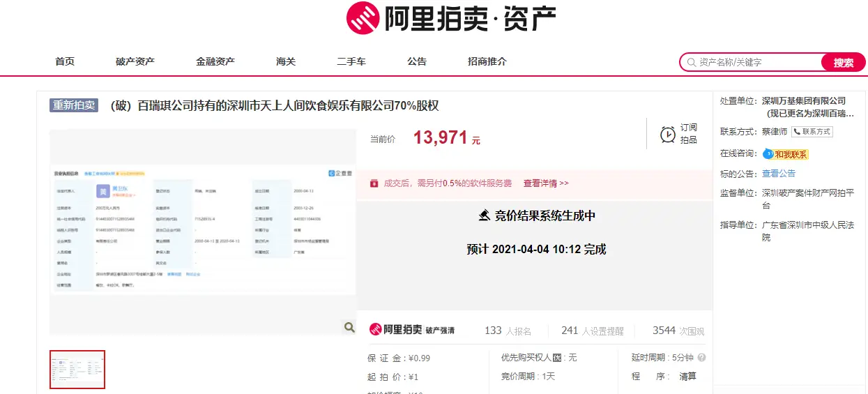Open the 海关 nav item
The height and width of the screenshot is (394, 868).
click(x=286, y=61)
